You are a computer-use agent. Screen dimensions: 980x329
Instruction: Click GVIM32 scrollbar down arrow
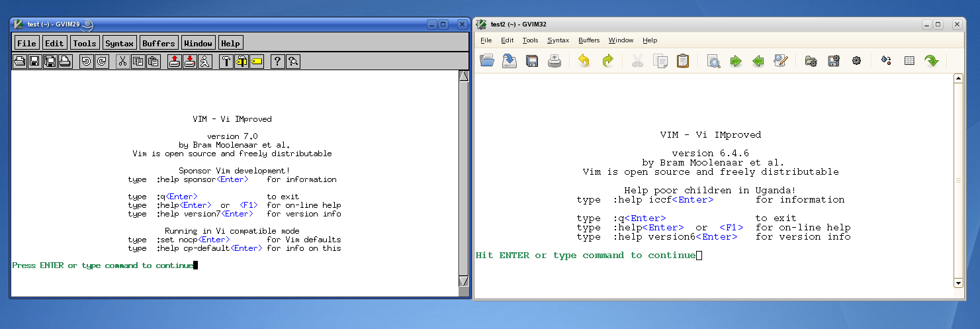tap(958, 283)
